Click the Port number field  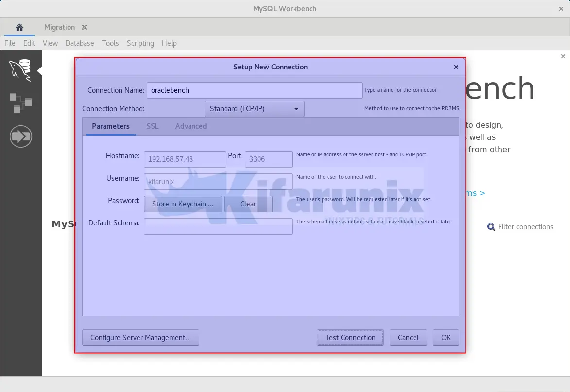point(268,159)
